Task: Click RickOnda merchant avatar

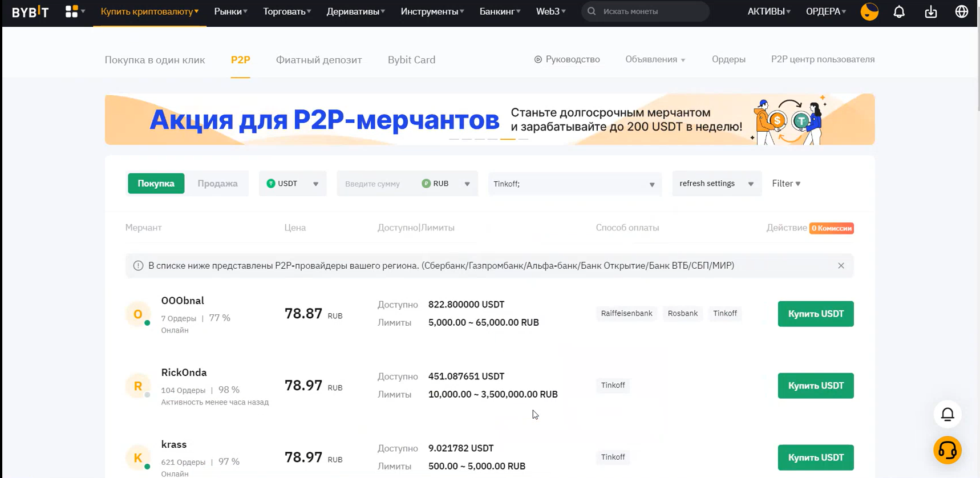Action: (x=138, y=386)
